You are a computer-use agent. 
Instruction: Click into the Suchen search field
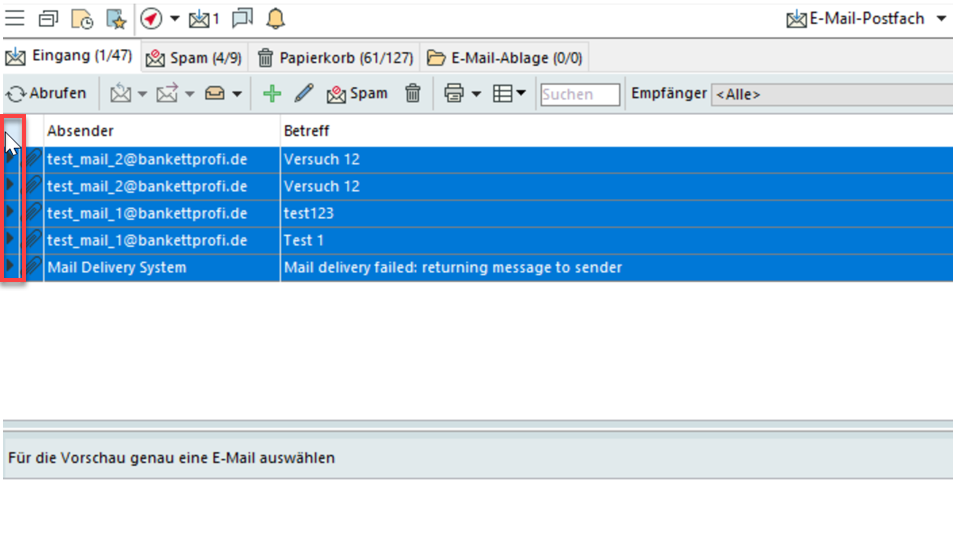(579, 94)
